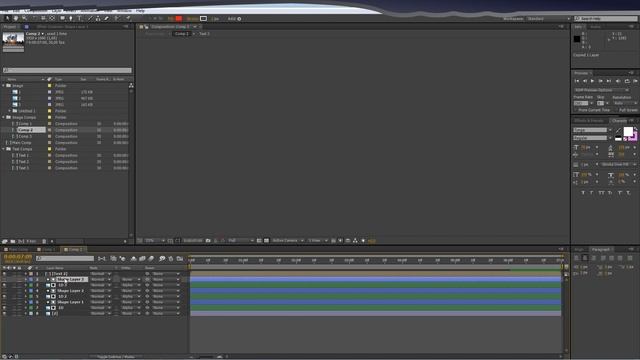Select Comp 3 in Project panel
This screenshot has height=360, width=640.
point(25,136)
